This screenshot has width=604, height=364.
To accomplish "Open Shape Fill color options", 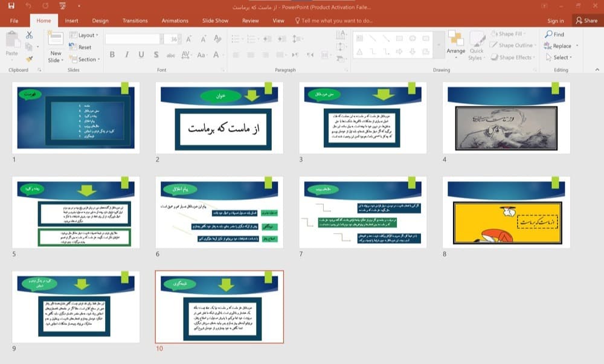I will click(x=509, y=34).
